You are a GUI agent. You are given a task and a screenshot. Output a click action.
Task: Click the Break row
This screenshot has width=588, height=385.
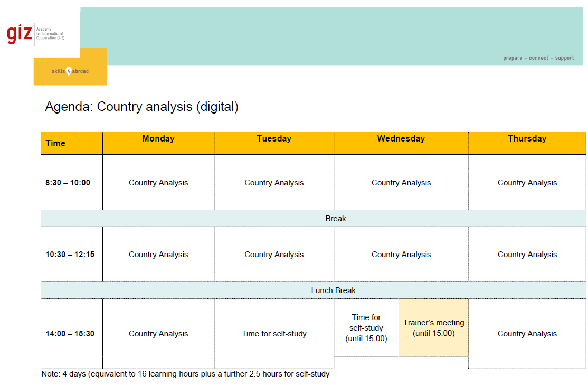(x=336, y=218)
